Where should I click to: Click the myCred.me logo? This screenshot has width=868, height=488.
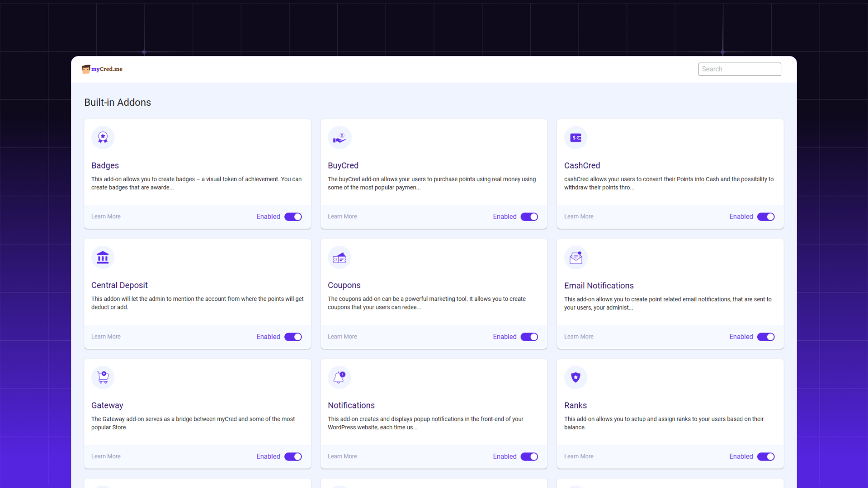(102, 69)
